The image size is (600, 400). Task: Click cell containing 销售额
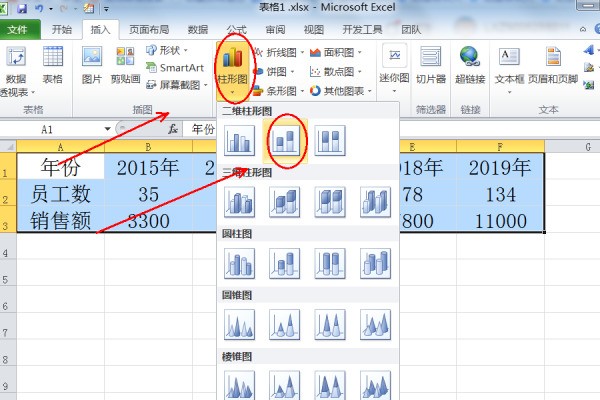(60, 220)
